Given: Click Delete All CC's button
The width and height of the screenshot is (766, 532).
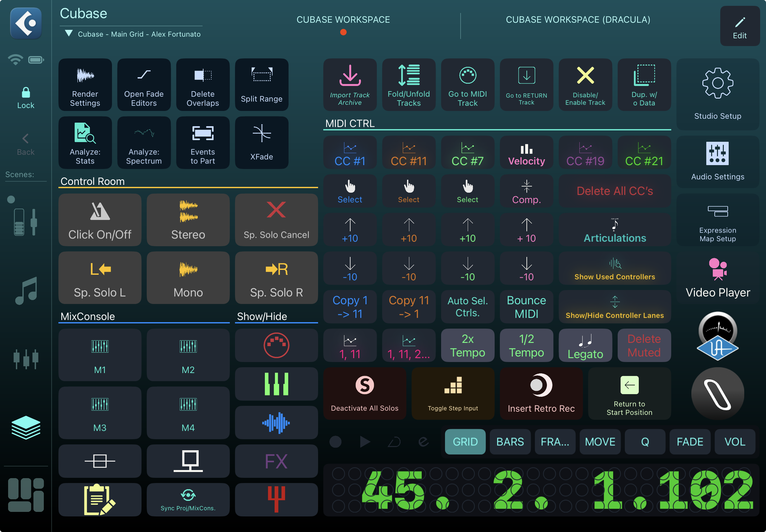Looking at the screenshot, I should 615,191.
